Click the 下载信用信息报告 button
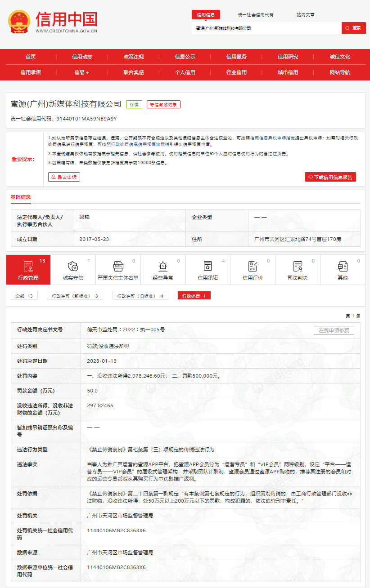The height and width of the screenshot is (588, 370). pos(330,177)
